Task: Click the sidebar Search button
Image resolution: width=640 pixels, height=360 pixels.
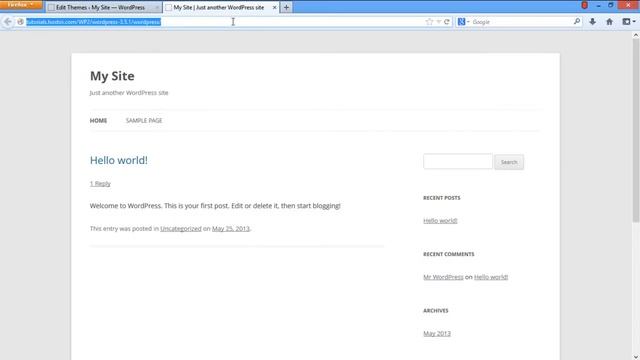Action: tap(509, 162)
